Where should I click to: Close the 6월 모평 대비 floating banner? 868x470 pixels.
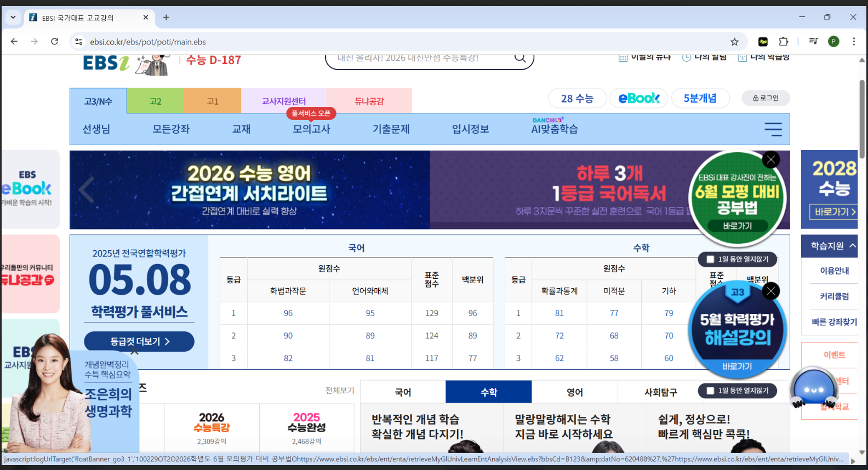(771, 159)
